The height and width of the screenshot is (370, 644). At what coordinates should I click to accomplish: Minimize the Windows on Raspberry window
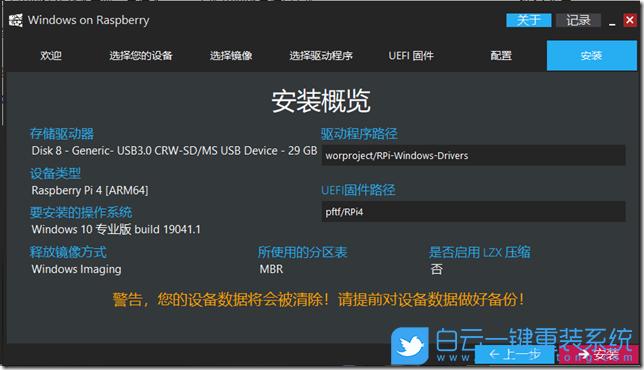(x=612, y=21)
